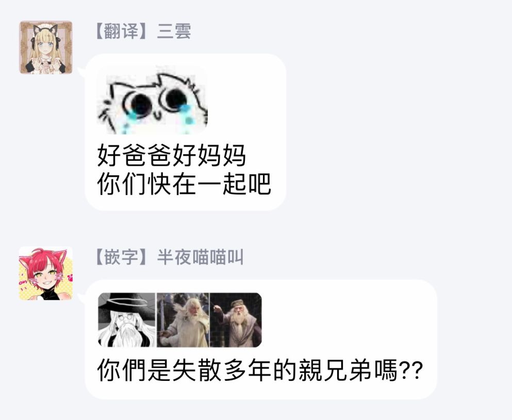Screen dimensions: 512x420
Task: Select the black-and-white manga wizard panel
Action: pyautogui.click(x=127, y=320)
